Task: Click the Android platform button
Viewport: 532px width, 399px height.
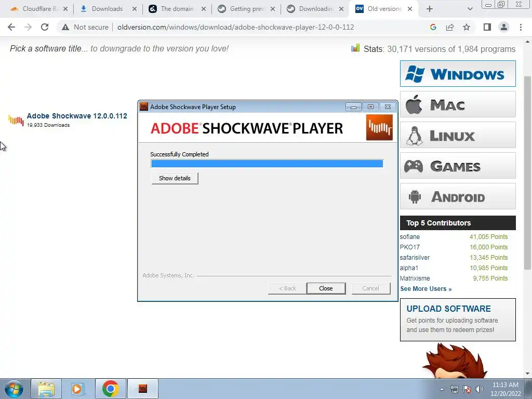Action: (458, 196)
